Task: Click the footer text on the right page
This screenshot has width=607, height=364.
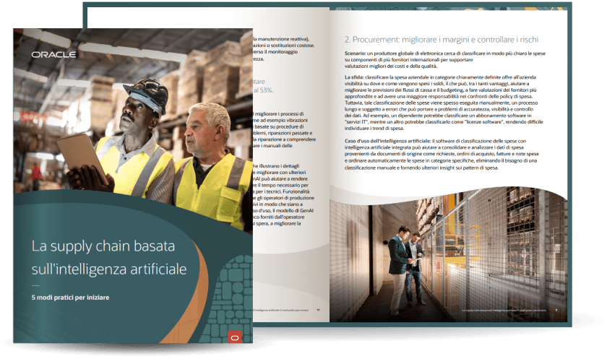Action: coord(506,311)
